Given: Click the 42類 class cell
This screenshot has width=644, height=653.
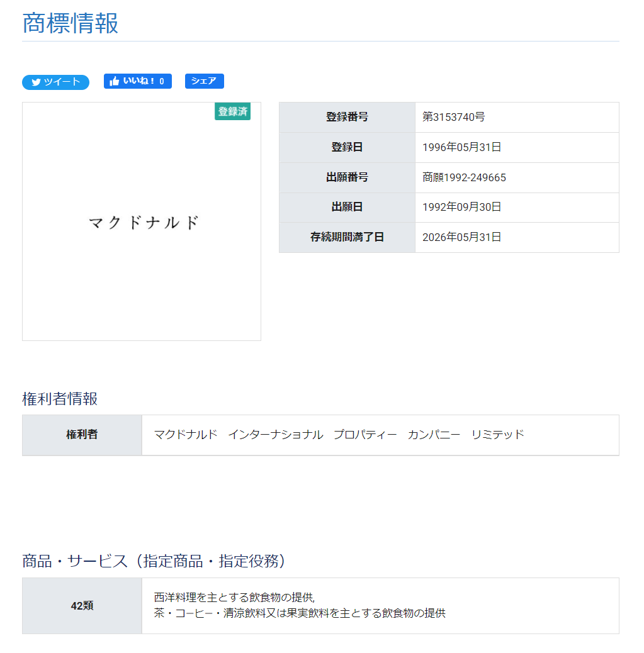Looking at the screenshot, I should tap(82, 606).
